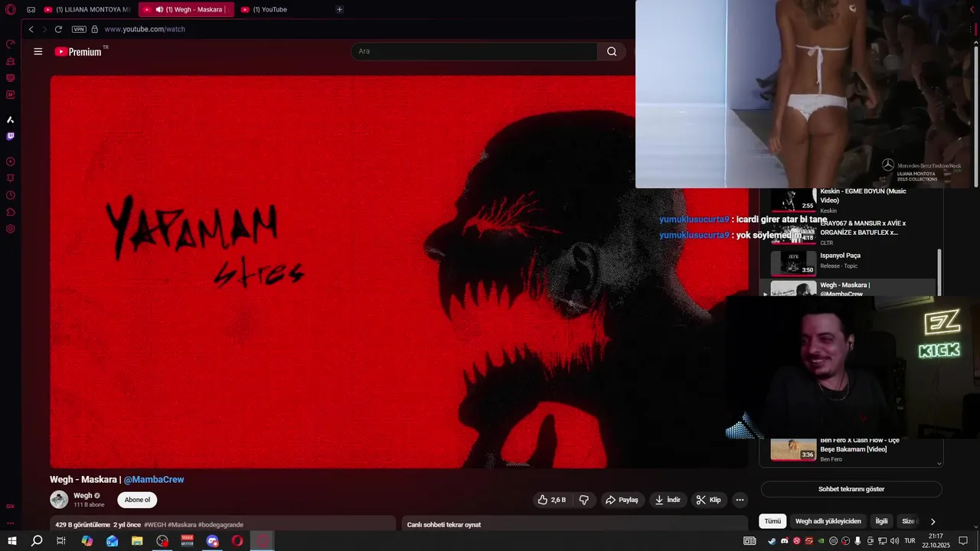The width and height of the screenshot is (980, 551).
Task: Open the Extensions cube icon in sidebar
Action: 11,212
